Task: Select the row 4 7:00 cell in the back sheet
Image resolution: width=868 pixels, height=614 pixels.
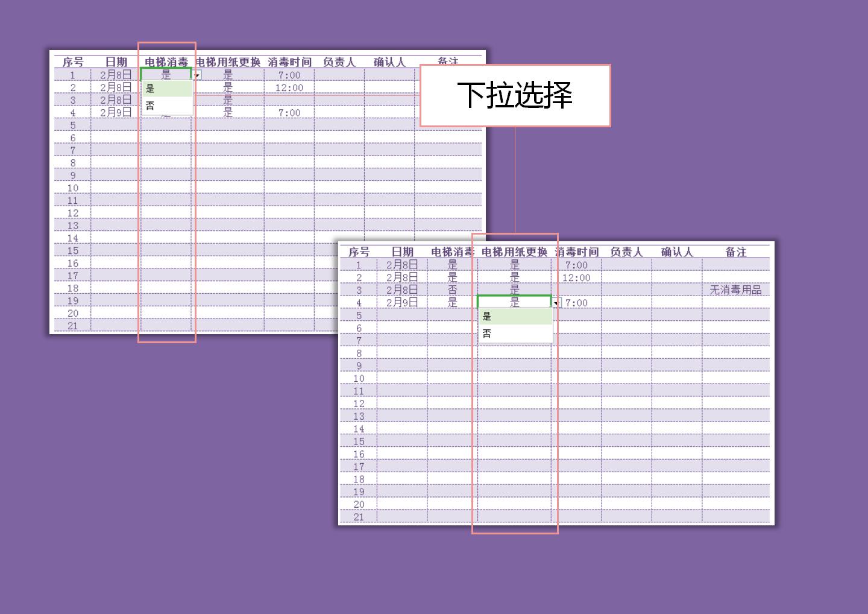Action: [x=289, y=113]
